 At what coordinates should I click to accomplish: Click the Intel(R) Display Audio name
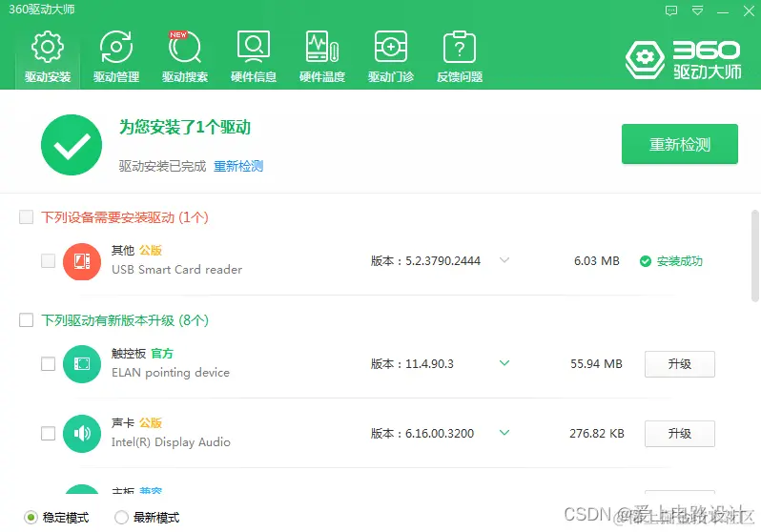[171, 442]
